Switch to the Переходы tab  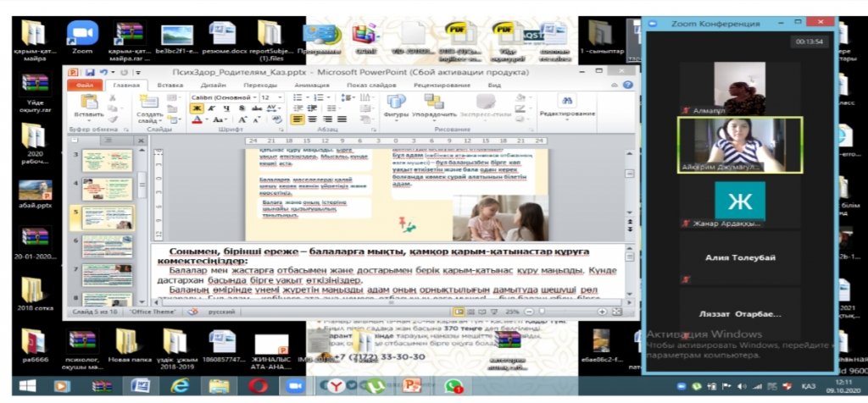[x=259, y=86]
